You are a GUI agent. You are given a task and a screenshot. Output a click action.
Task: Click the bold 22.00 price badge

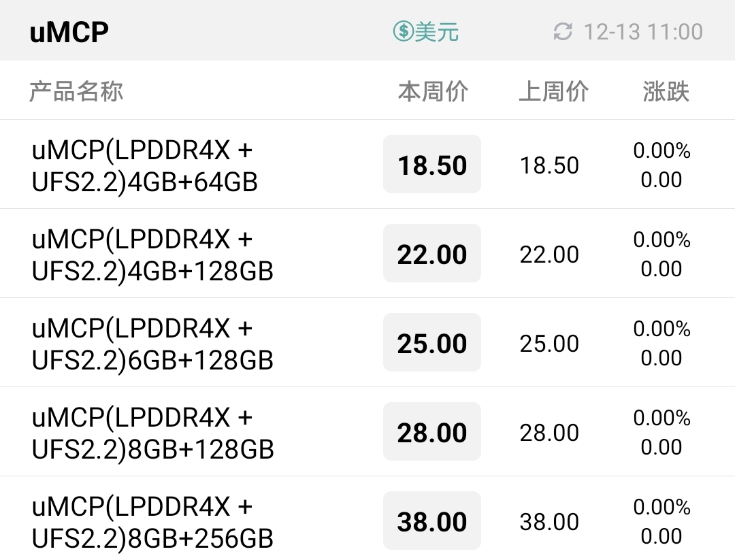tap(432, 253)
